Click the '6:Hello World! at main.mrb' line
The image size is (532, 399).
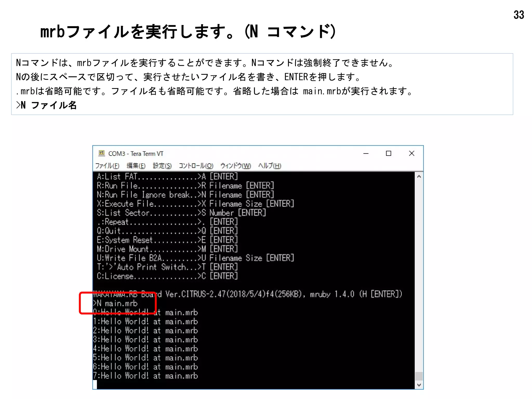145,367
